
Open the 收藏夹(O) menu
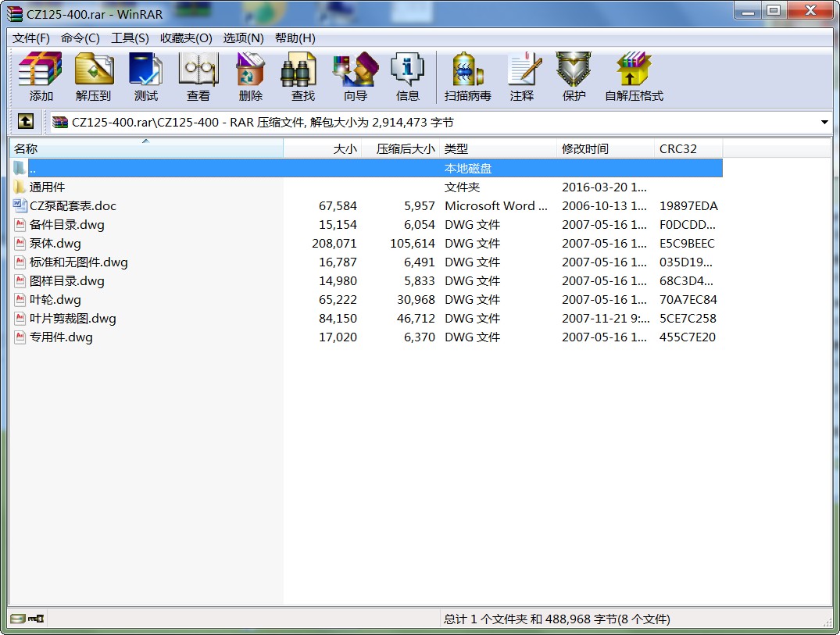coord(186,38)
